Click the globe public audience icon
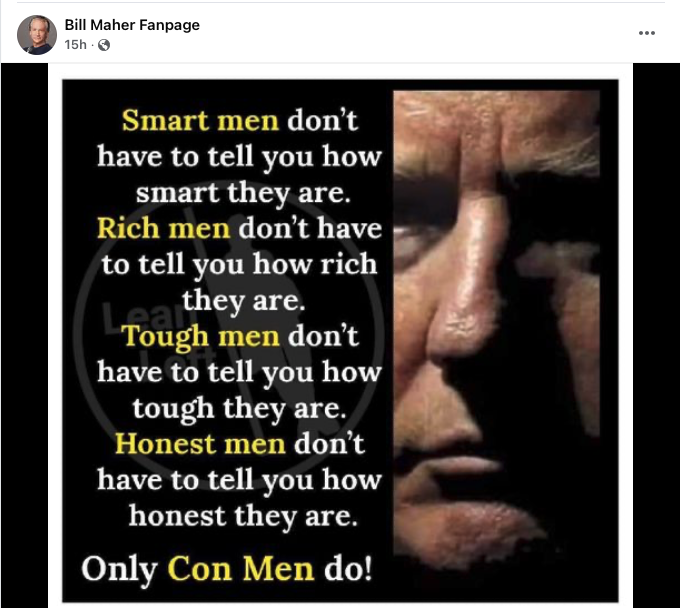Screen dimensions: 680x608 click(x=104, y=45)
